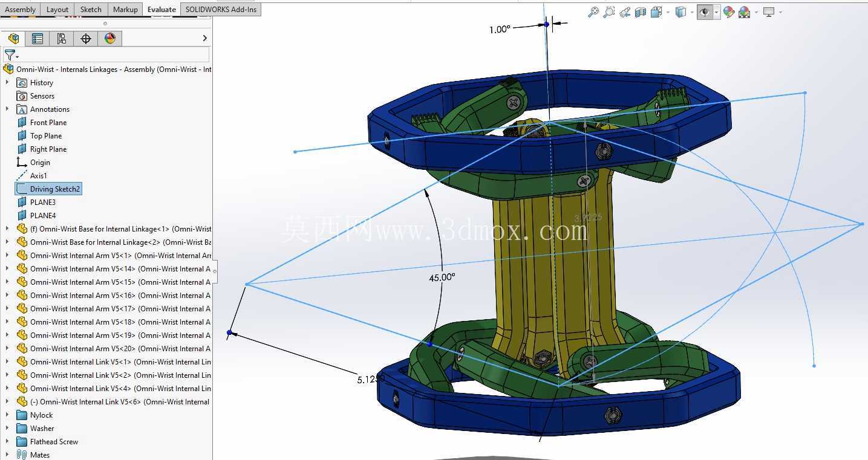Switch to the ConfigurationManager tab

point(62,39)
